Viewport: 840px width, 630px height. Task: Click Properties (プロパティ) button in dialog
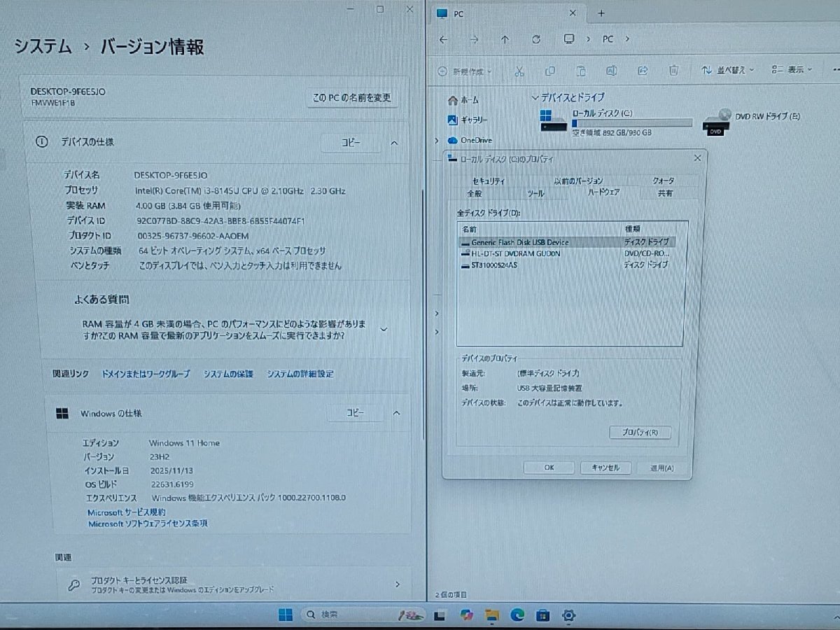click(x=640, y=433)
